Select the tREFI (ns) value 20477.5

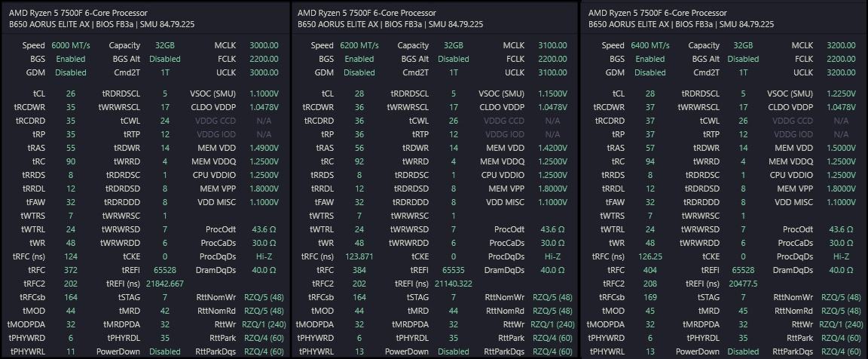pyautogui.click(x=742, y=283)
